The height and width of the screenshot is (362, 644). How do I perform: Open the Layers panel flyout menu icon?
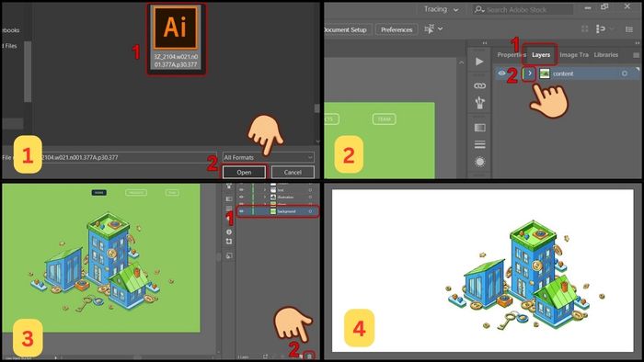[x=636, y=55]
